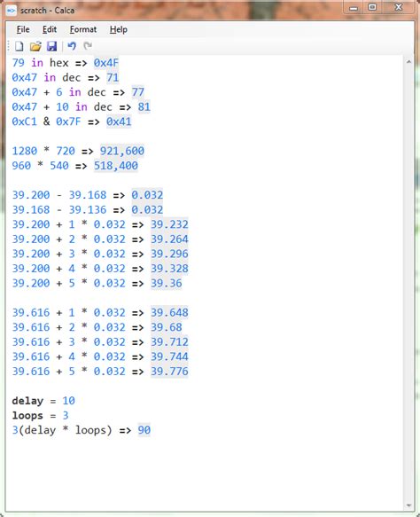Click the result 0x4F

pyautogui.click(x=106, y=63)
